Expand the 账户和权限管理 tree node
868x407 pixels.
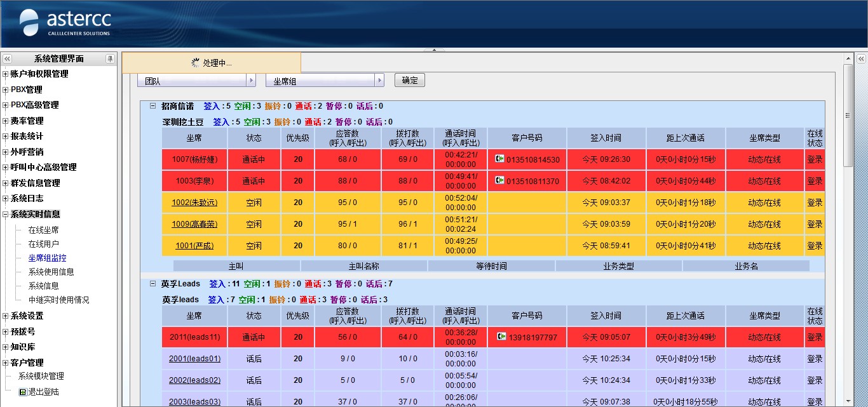coord(6,74)
